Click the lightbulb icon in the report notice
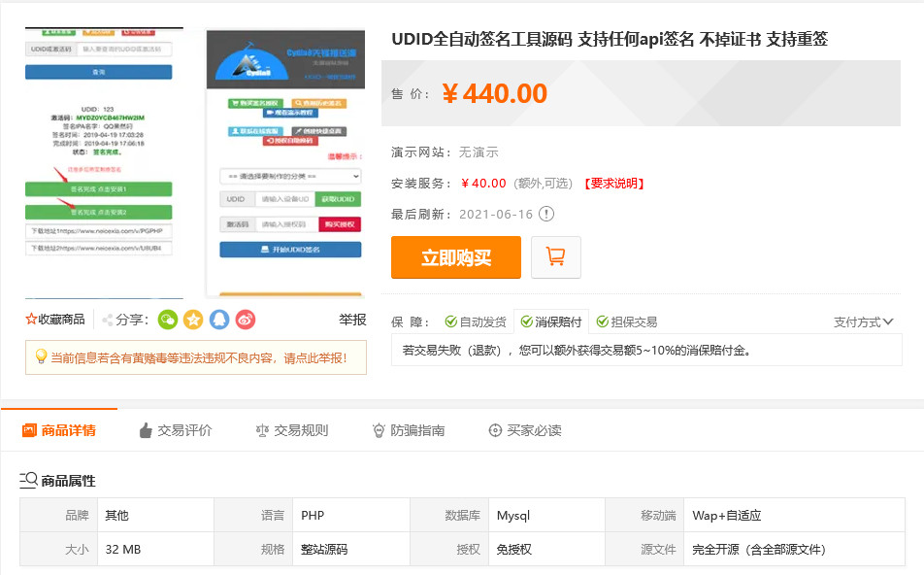 (41, 356)
